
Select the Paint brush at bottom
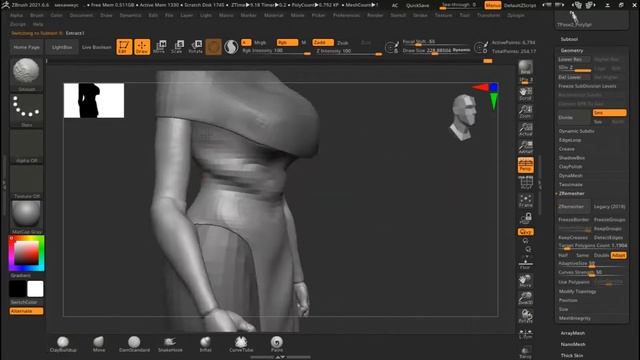point(277,344)
